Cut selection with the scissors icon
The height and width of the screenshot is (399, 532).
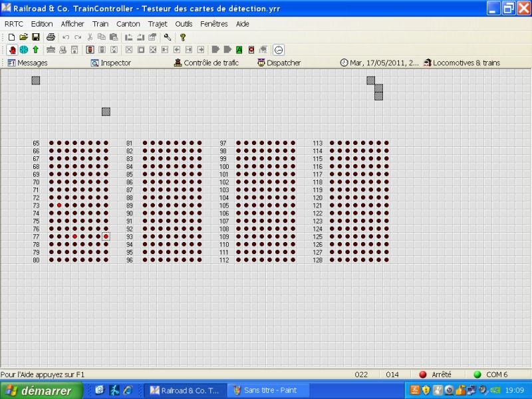[x=90, y=37]
